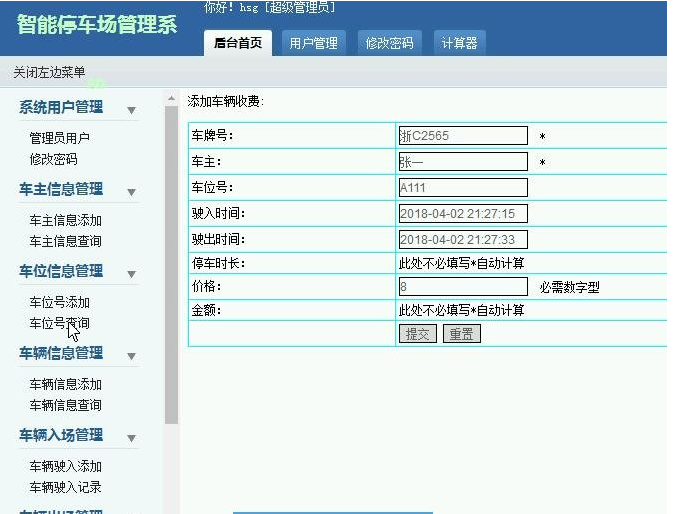Open 车位号查询 page

(59, 323)
